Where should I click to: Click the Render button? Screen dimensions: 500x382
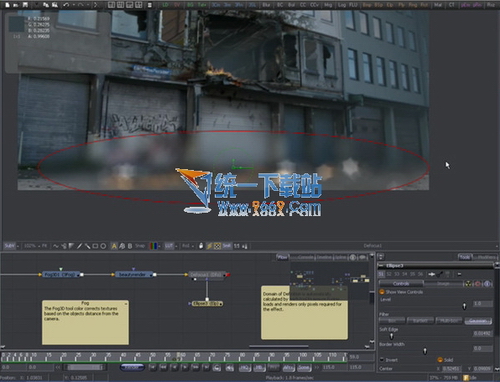[x=132, y=367]
